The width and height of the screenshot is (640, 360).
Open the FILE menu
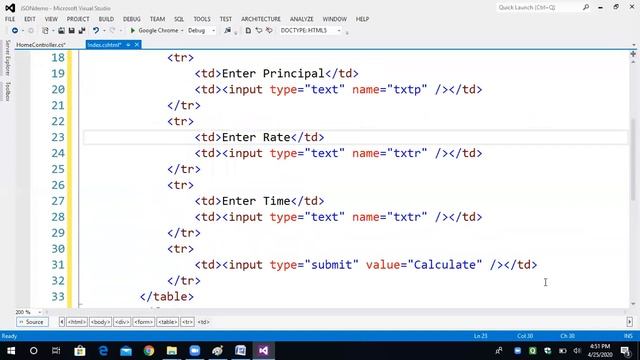(10, 19)
